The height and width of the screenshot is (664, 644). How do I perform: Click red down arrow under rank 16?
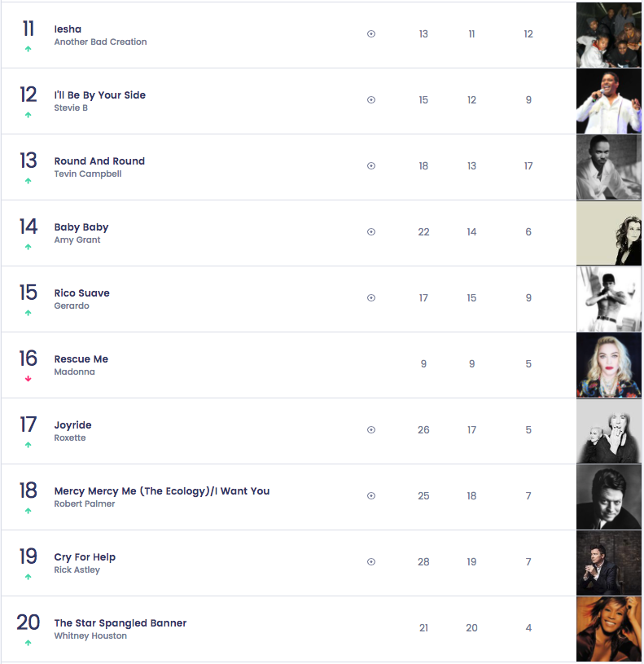tap(28, 379)
